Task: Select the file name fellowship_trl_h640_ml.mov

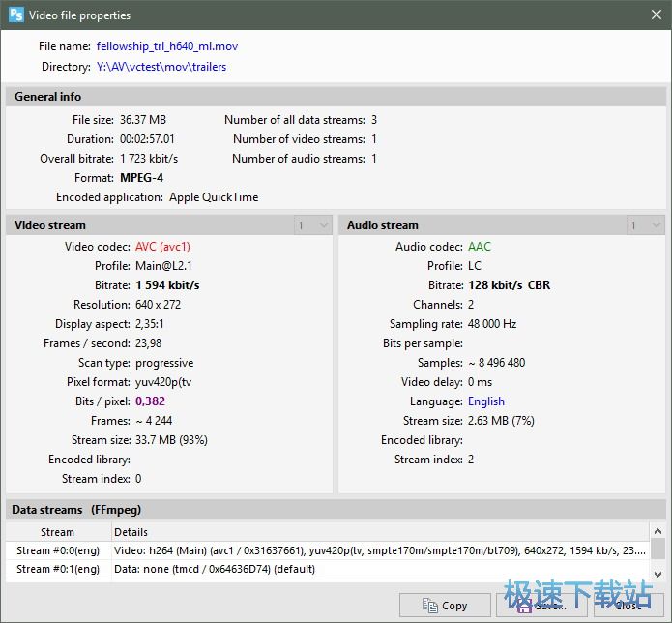Action: [167, 46]
